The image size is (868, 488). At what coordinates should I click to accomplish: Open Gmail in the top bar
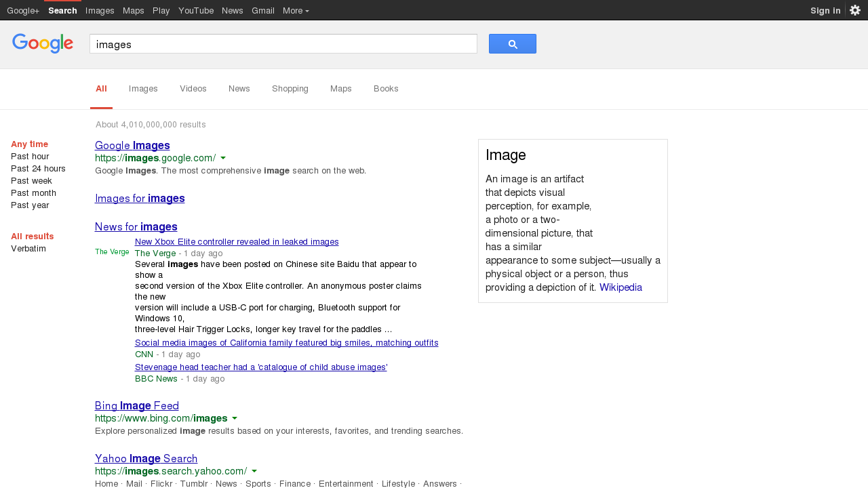tap(263, 10)
